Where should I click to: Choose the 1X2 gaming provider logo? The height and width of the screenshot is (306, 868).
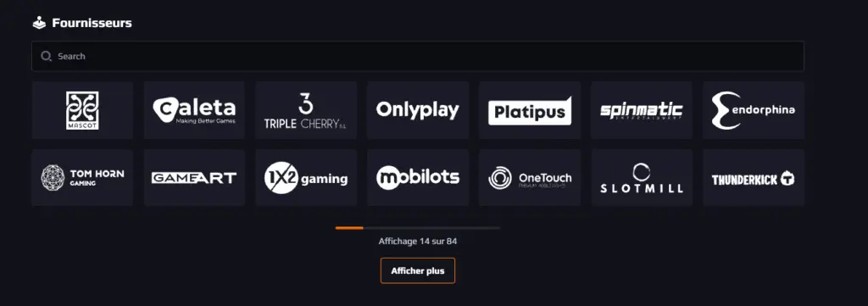306,178
